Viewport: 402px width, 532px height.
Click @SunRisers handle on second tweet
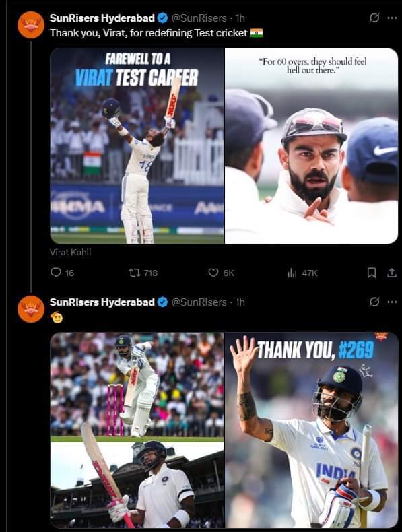click(199, 302)
